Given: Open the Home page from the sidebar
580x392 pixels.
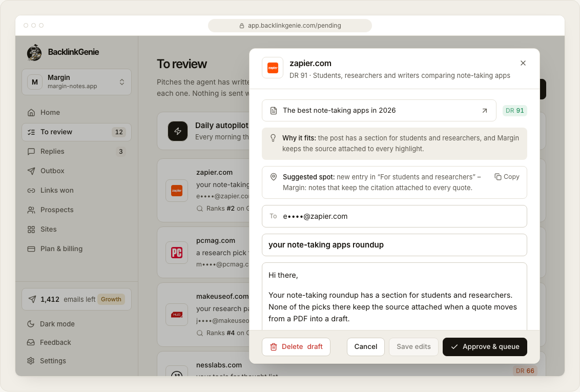Looking at the screenshot, I should click(76, 112).
